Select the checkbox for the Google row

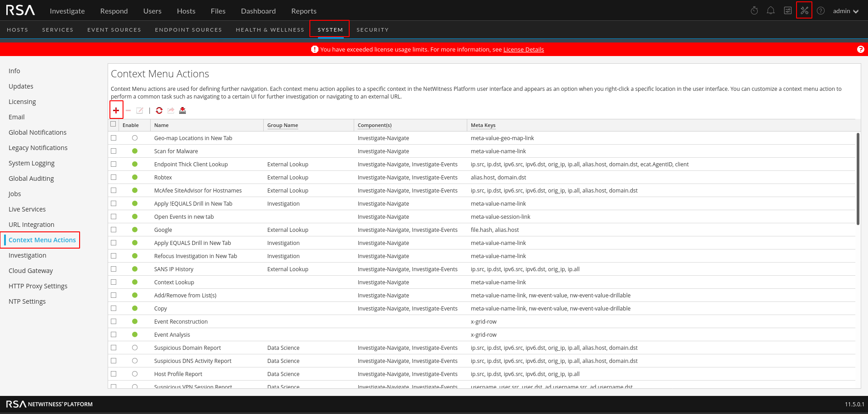coord(114,229)
